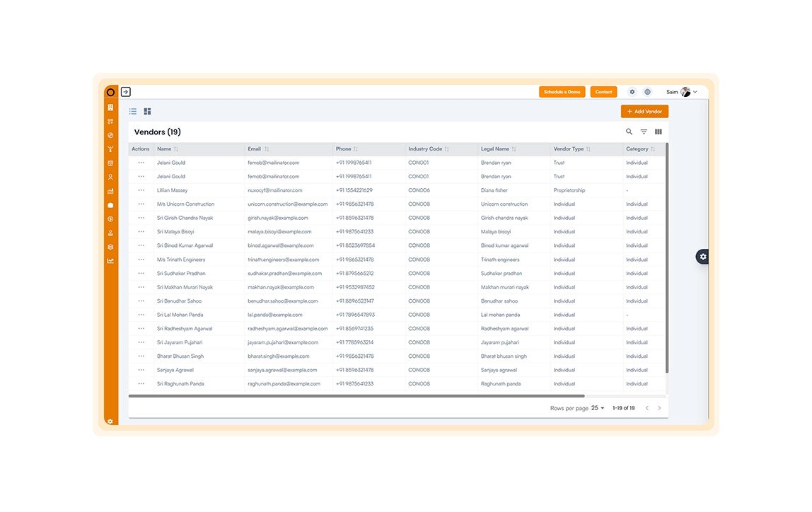Image resolution: width=812 pixels, height=512 pixels.
Task: Open the chart analytics sidebar icon
Action: point(110,261)
